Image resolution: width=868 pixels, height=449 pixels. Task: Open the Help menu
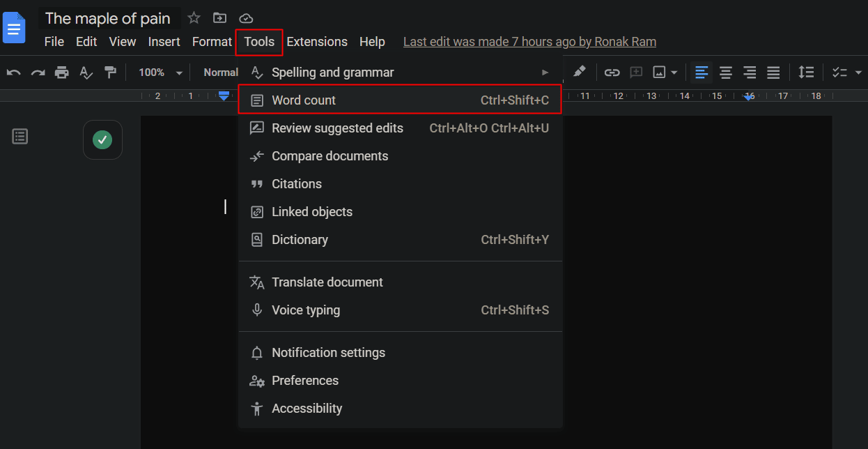point(372,42)
